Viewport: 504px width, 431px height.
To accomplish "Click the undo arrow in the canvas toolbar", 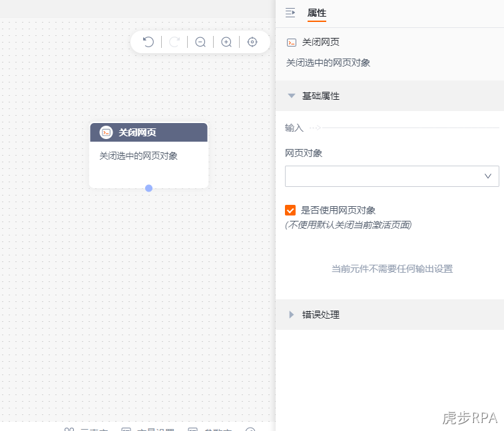I will (148, 42).
